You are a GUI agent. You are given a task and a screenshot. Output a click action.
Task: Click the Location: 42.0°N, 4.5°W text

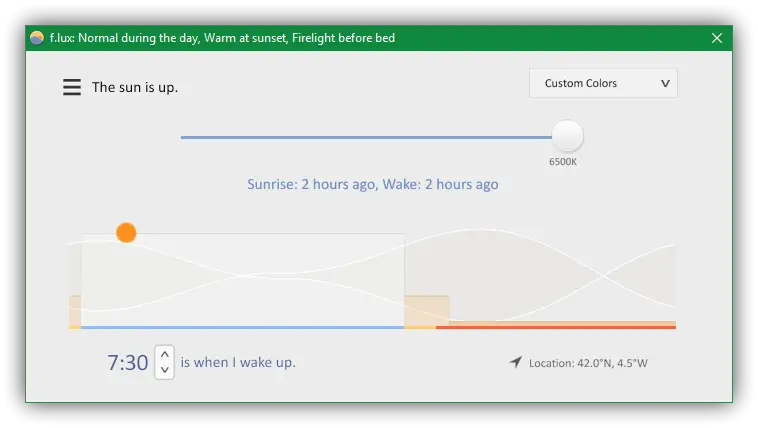(588, 363)
